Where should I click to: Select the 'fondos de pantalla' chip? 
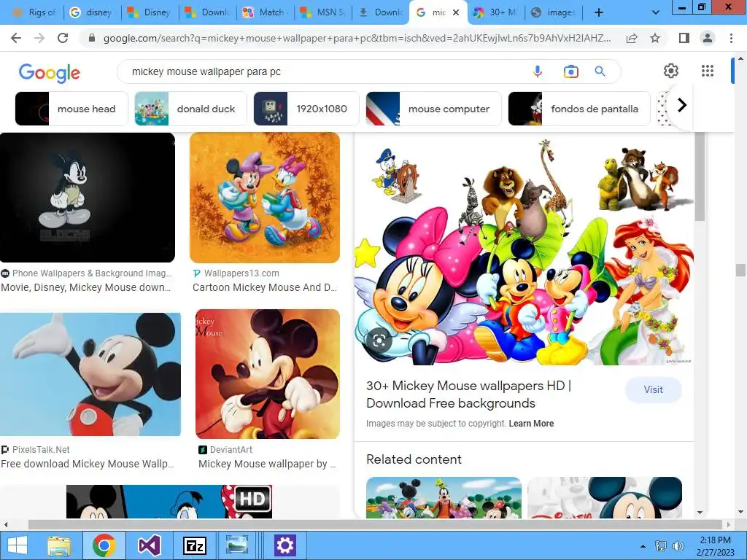pos(579,109)
